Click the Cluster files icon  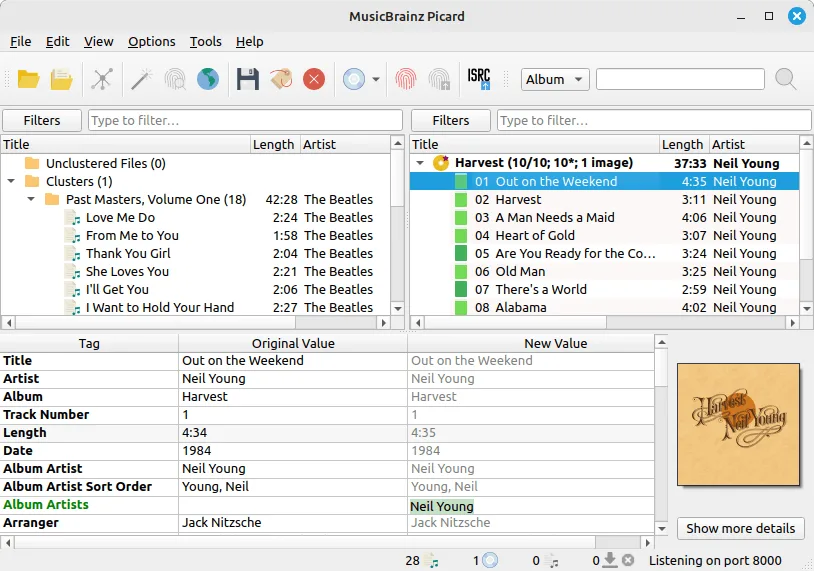click(102, 79)
